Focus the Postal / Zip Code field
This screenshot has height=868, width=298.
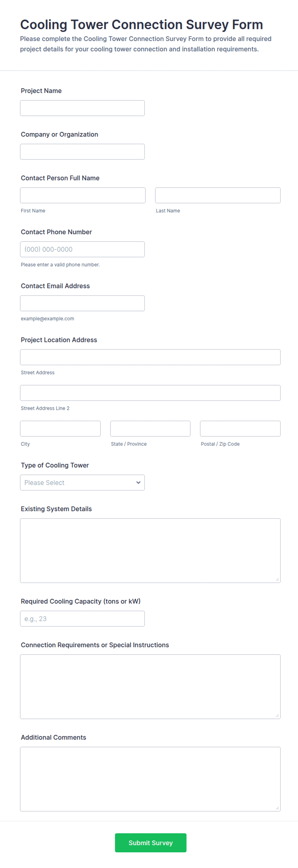pos(240,429)
